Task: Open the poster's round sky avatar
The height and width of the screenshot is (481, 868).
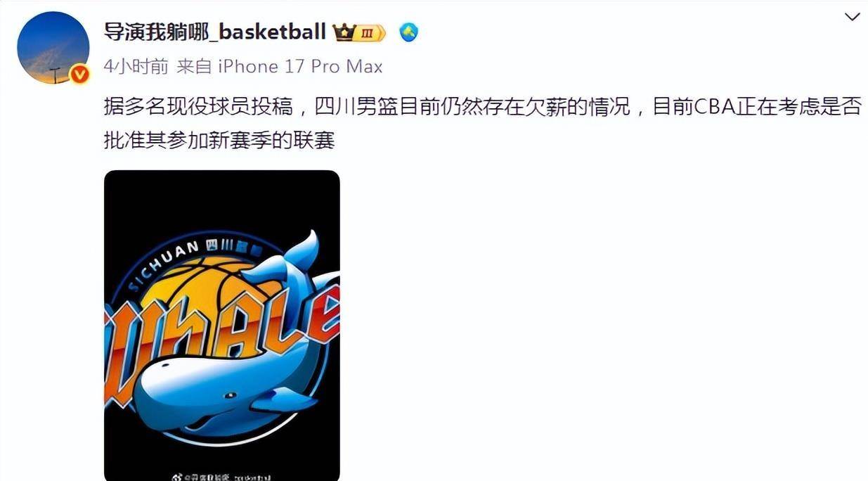Action: click(53, 48)
